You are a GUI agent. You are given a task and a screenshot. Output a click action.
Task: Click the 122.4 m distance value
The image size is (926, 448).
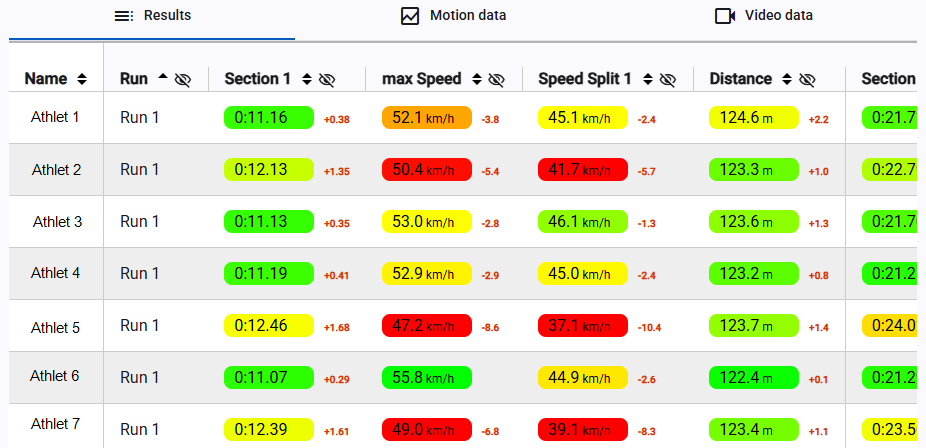754,378
